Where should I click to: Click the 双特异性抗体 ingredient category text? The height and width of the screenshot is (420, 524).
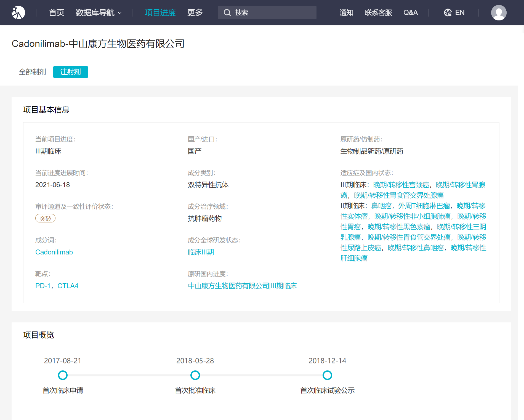click(208, 185)
